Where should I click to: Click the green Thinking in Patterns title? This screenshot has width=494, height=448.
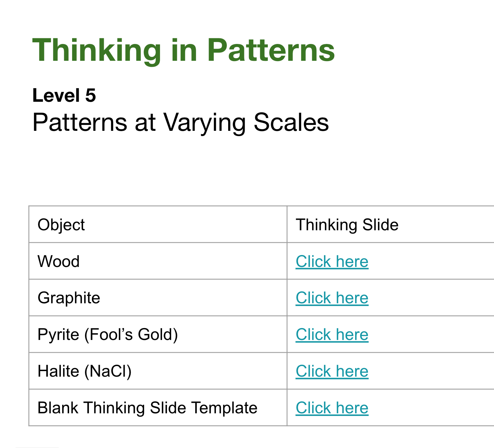[184, 50]
